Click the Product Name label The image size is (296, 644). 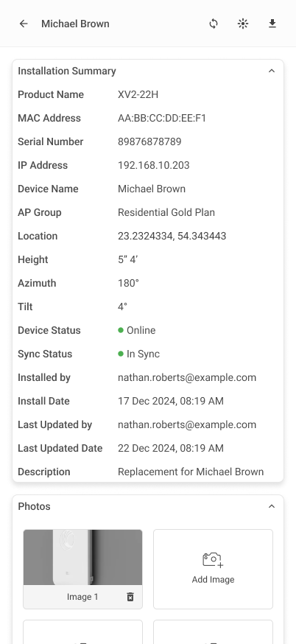pos(51,94)
